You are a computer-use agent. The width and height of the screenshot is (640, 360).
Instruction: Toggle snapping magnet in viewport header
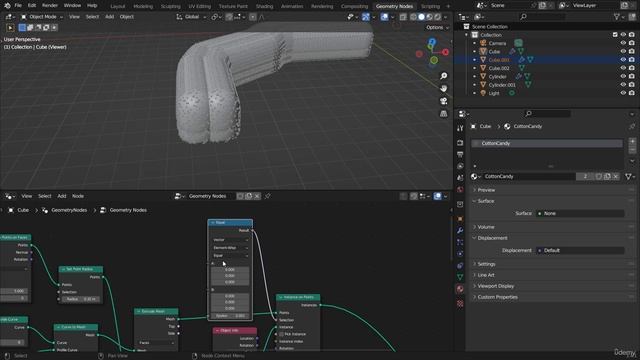(x=229, y=17)
